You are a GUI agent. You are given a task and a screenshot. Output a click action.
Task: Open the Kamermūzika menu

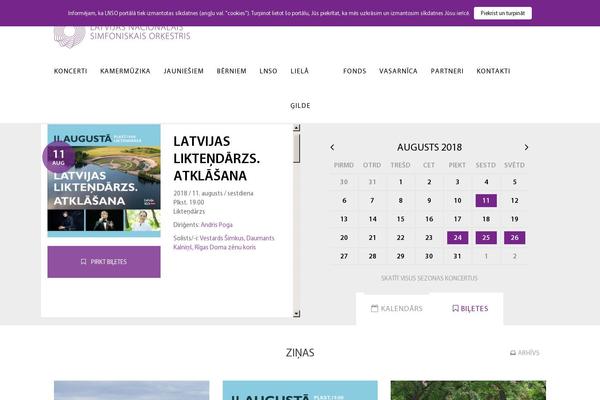(x=125, y=71)
